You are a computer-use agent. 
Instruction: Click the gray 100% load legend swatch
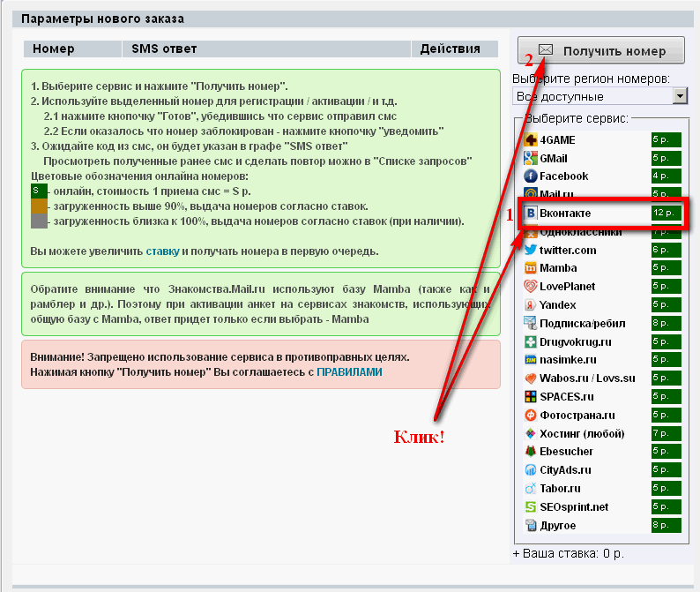point(40,221)
